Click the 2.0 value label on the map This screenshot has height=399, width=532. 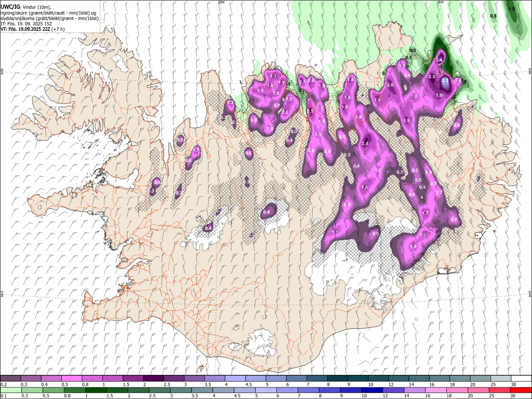click(390, 85)
